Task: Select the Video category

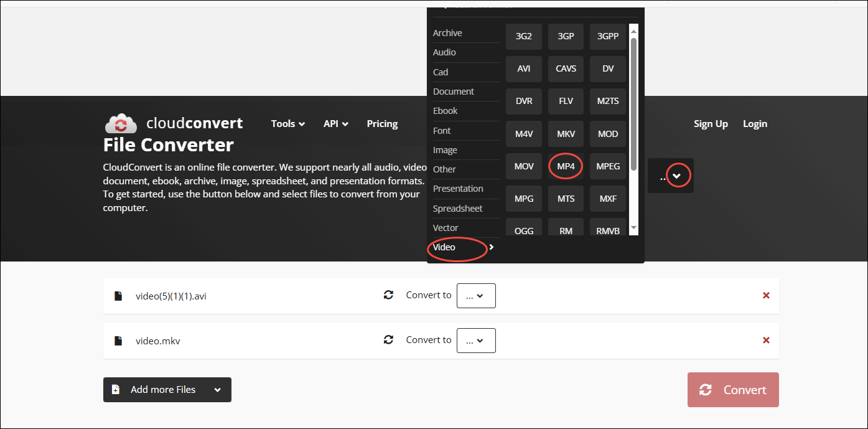Action: click(x=466, y=247)
